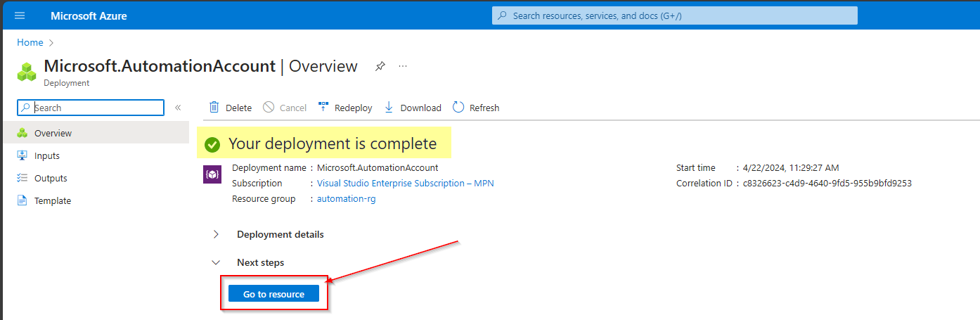Select Overview in the sidebar

click(x=95, y=133)
